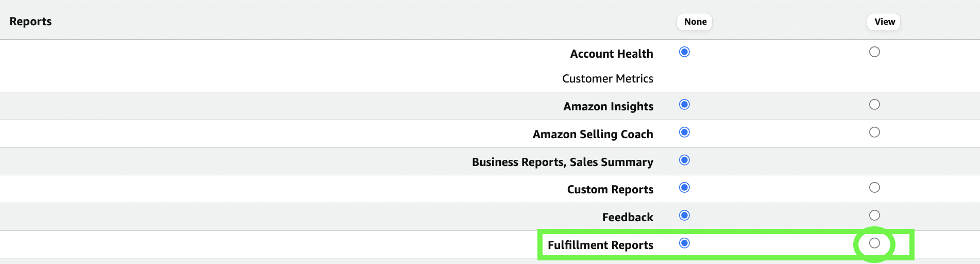Click the None column header button
Screen dimensions: 980x264
click(x=695, y=22)
